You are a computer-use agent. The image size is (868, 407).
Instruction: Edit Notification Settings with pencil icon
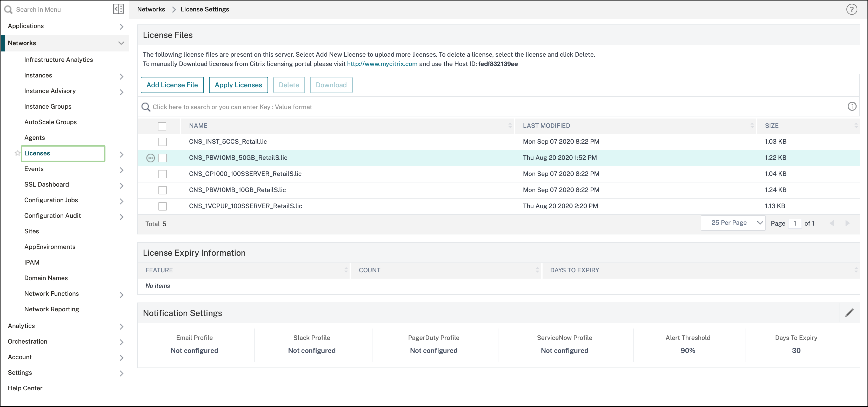(x=850, y=313)
